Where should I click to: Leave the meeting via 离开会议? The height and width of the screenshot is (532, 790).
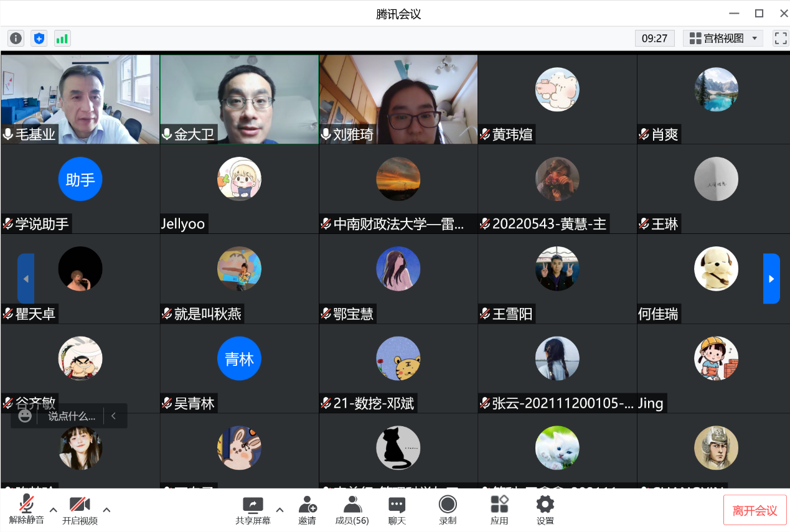click(755, 509)
